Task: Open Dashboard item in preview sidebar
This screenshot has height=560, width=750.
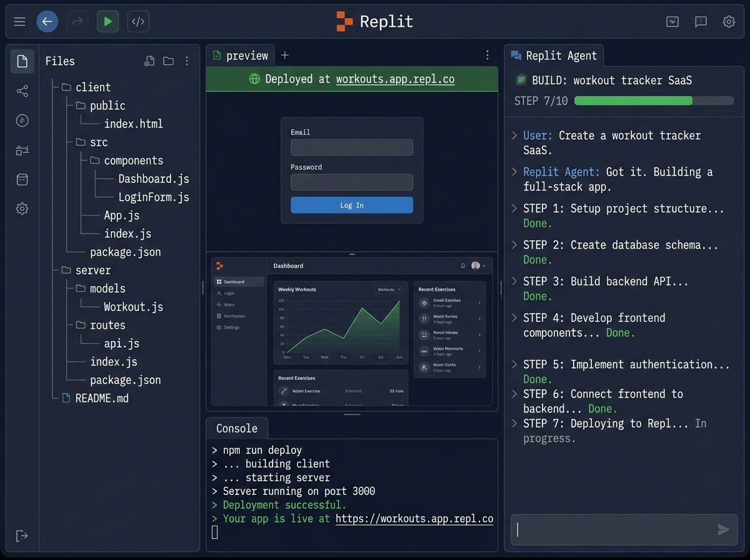Action: click(239, 282)
